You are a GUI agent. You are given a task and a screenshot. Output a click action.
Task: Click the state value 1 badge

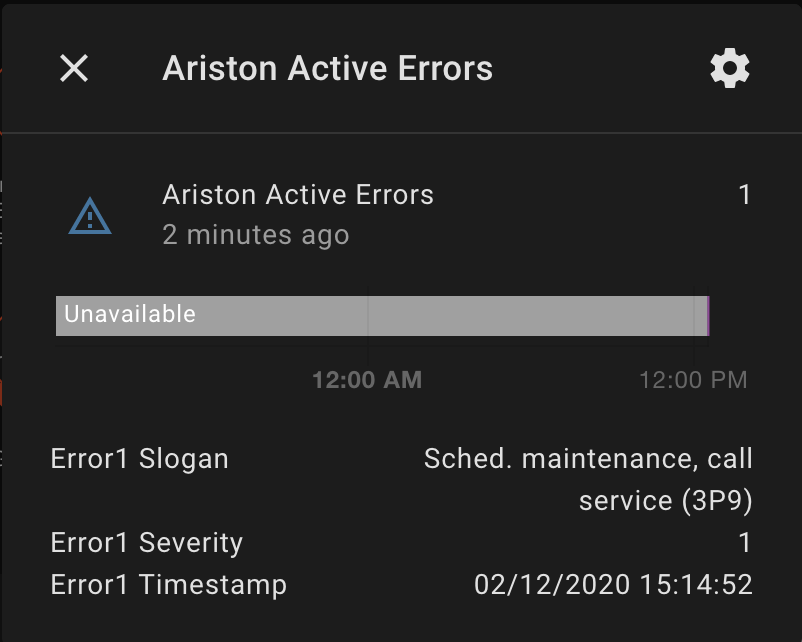(x=744, y=195)
